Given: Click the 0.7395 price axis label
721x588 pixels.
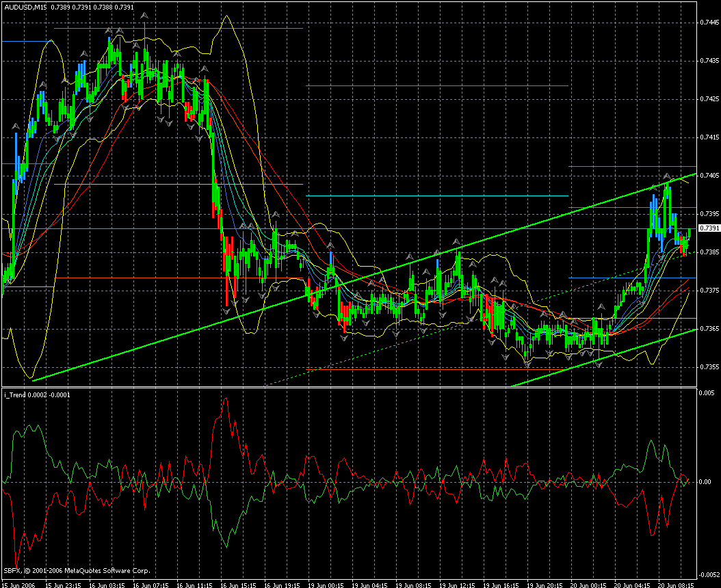Looking at the screenshot, I should click(x=709, y=214).
